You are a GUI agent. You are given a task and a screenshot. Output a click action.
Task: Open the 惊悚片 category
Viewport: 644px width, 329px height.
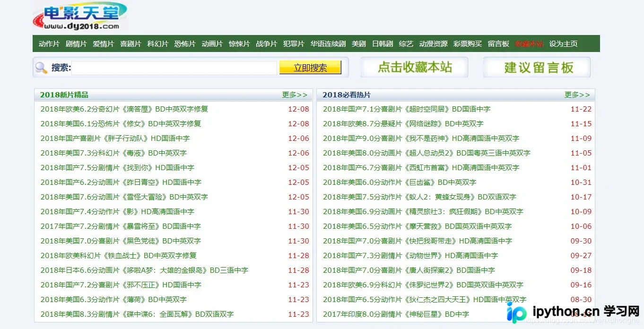click(239, 44)
